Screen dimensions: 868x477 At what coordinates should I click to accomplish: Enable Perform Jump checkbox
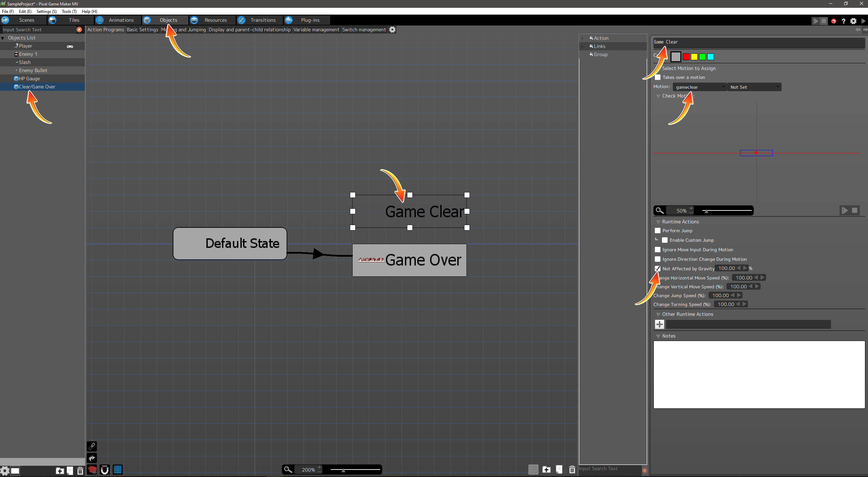pos(658,231)
